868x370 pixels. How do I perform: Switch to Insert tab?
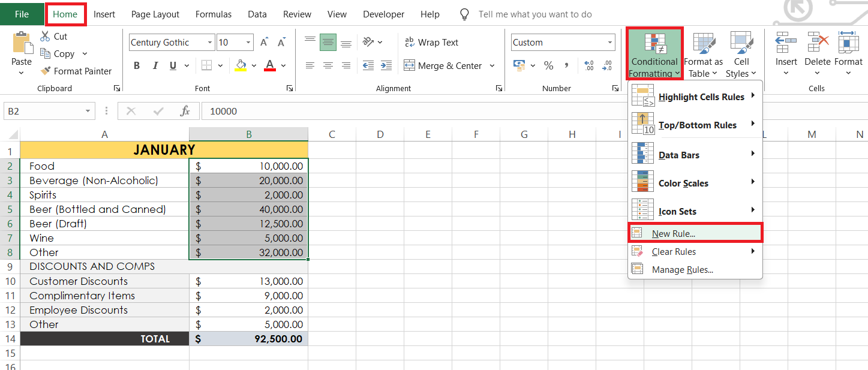coord(104,14)
